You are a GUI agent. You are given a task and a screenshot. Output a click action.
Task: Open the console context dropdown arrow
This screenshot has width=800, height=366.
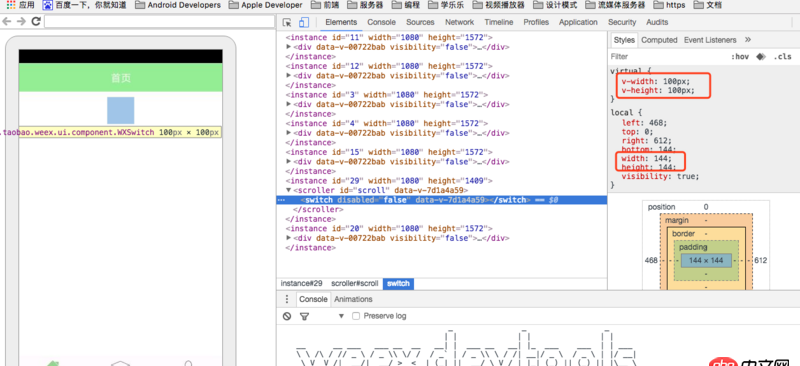(x=341, y=316)
